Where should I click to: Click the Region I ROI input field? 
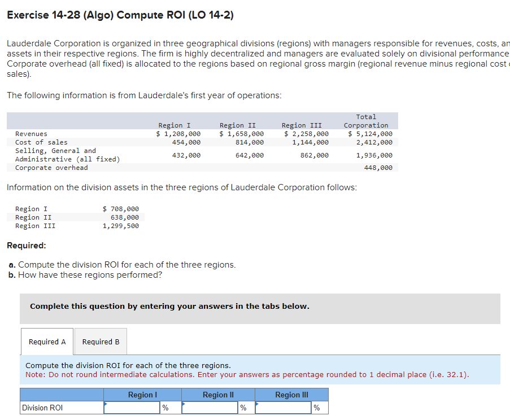coord(131,407)
